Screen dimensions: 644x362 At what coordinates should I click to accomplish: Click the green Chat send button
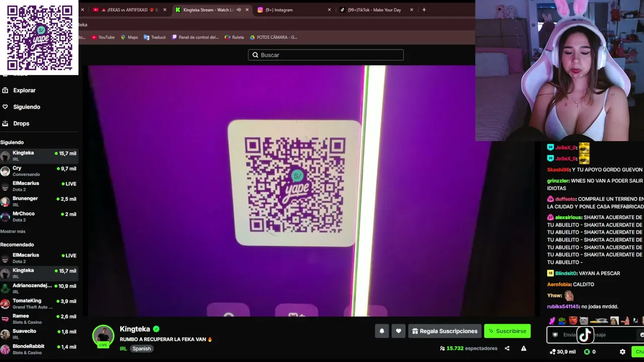[x=638, y=352]
